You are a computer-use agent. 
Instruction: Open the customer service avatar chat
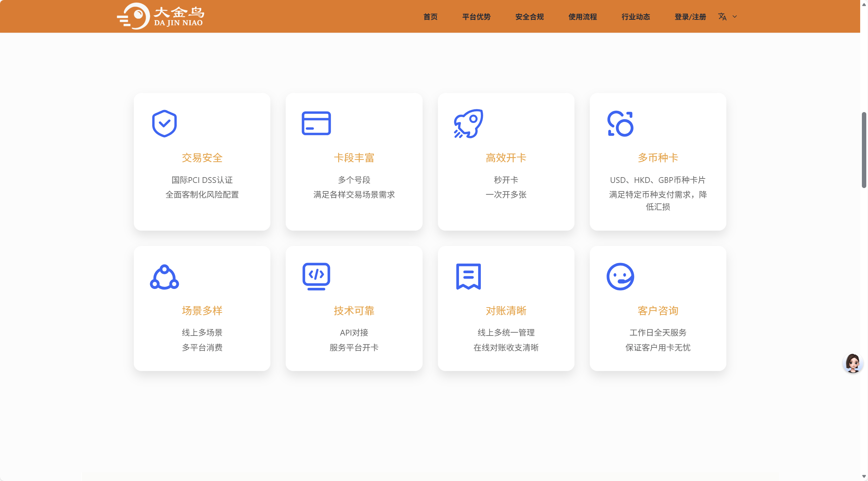(x=852, y=363)
